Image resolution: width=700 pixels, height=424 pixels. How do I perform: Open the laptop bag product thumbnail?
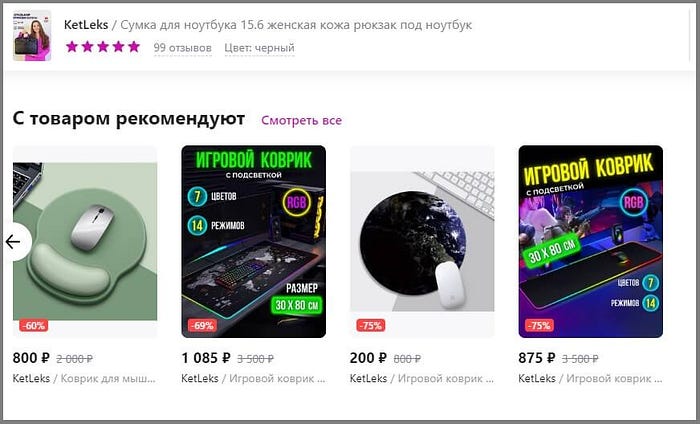point(32,36)
